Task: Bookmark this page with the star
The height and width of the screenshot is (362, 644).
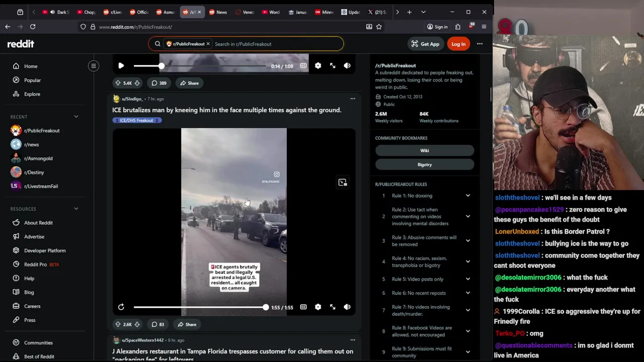Action: pyautogui.click(x=379, y=27)
